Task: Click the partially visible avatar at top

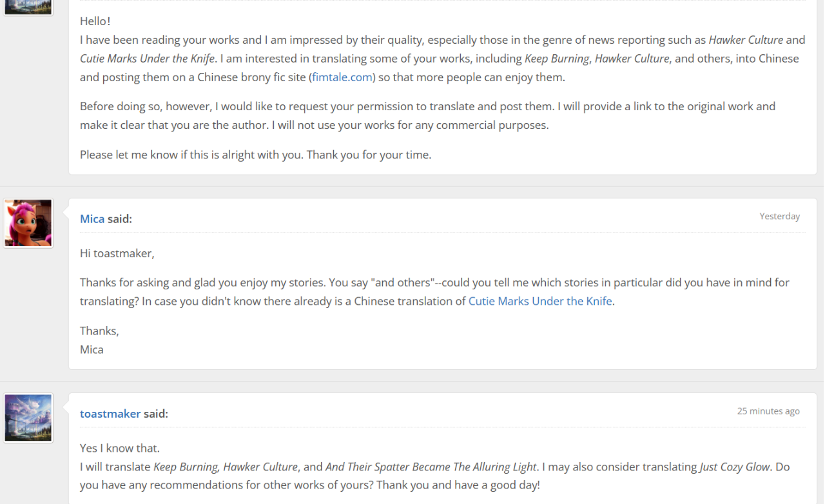Action: pos(28,6)
